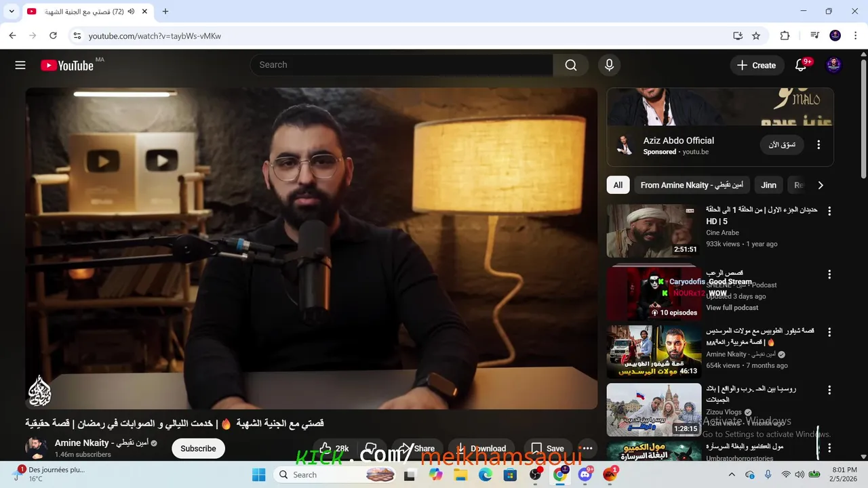Go back with browser back arrow
The width and height of the screenshot is (868, 488).
tap(12, 35)
